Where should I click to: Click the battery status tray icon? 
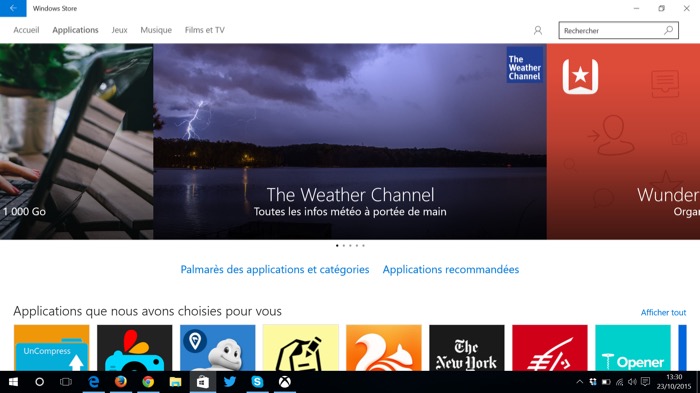coord(606,382)
